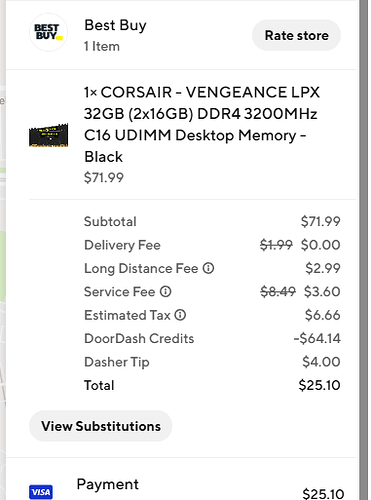Click the Delivery Fee row label
The image size is (371, 500).
122,245
